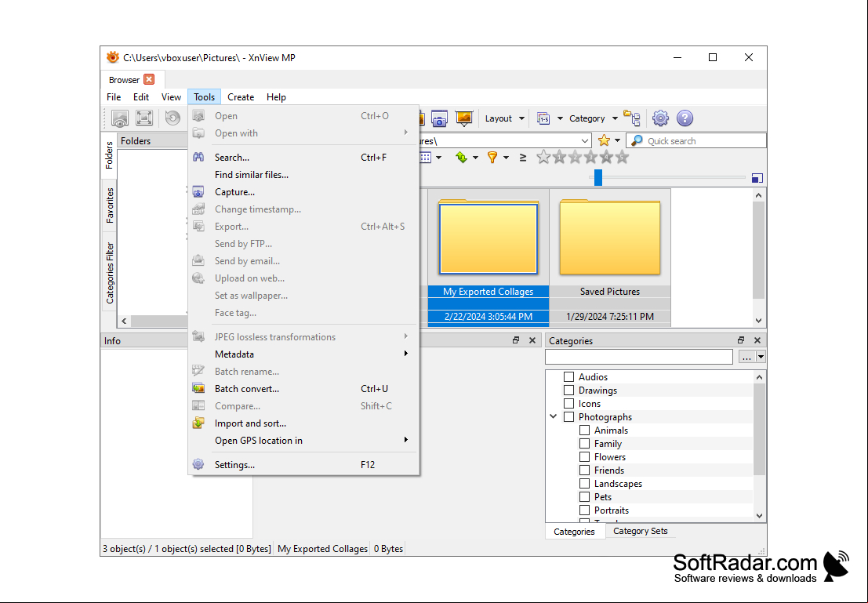Switch to the Category Sets tab
Screen dimensions: 868x603
(640, 531)
